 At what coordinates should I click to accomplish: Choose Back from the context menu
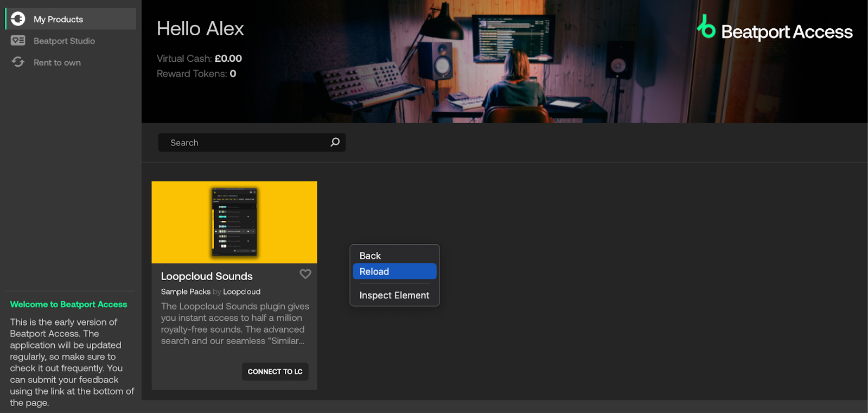coord(370,256)
